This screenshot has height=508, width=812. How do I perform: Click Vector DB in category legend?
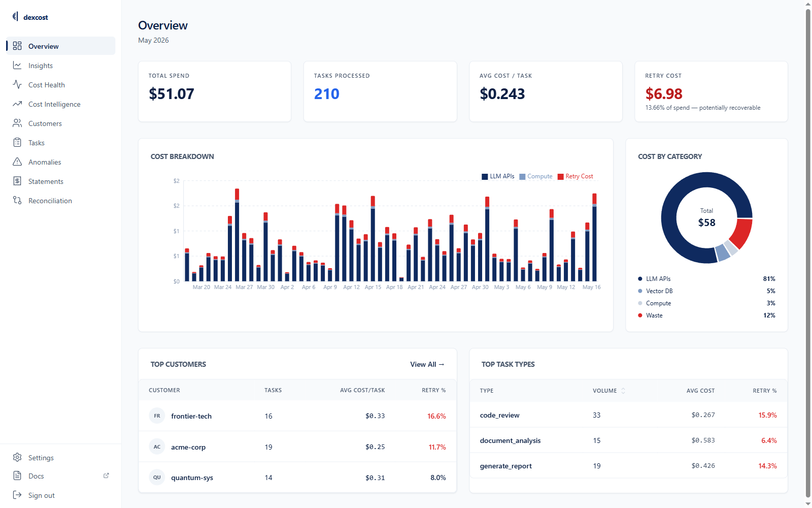click(659, 291)
